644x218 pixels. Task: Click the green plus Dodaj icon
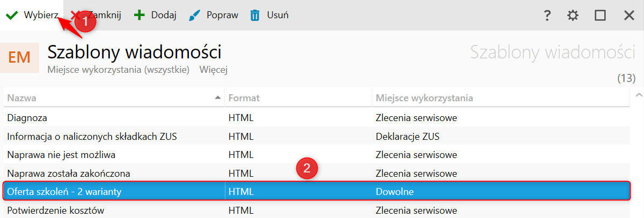(x=140, y=16)
